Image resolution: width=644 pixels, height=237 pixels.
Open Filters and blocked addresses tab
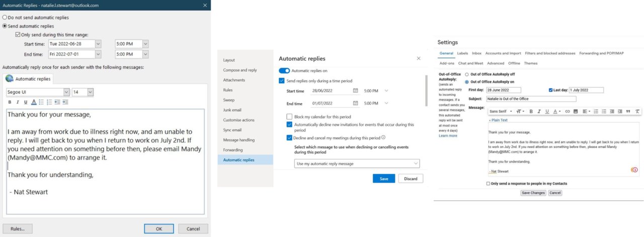point(549,53)
